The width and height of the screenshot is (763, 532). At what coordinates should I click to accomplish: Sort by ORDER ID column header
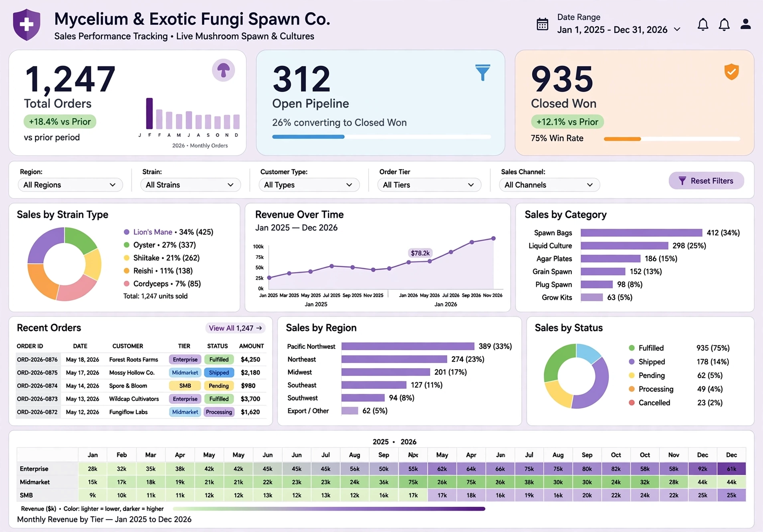coord(30,346)
